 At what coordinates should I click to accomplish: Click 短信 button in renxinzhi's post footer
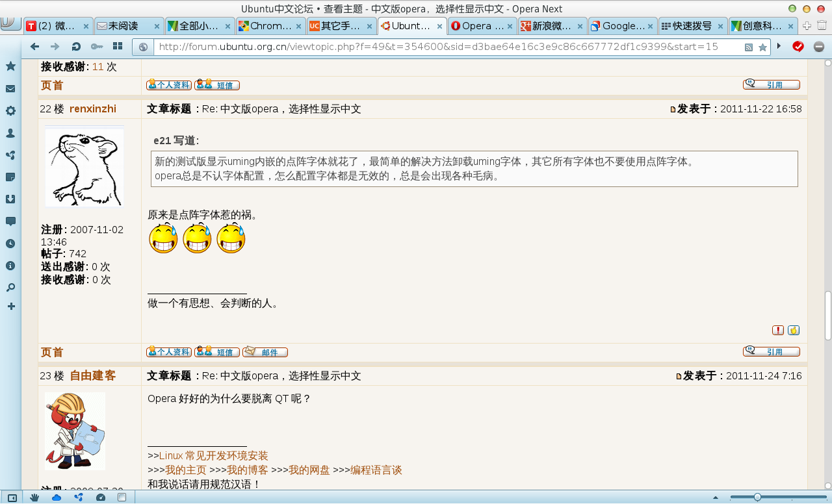click(217, 352)
